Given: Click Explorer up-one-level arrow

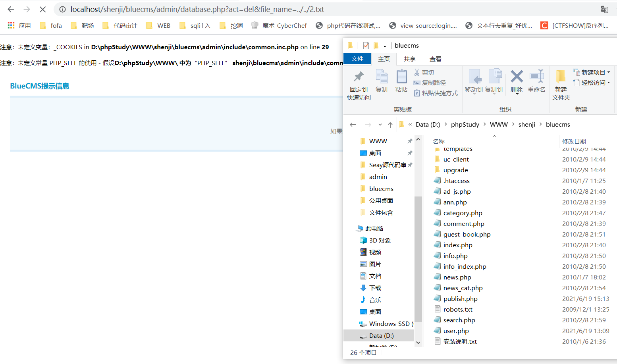Looking at the screenshot, I should (390, 125).
